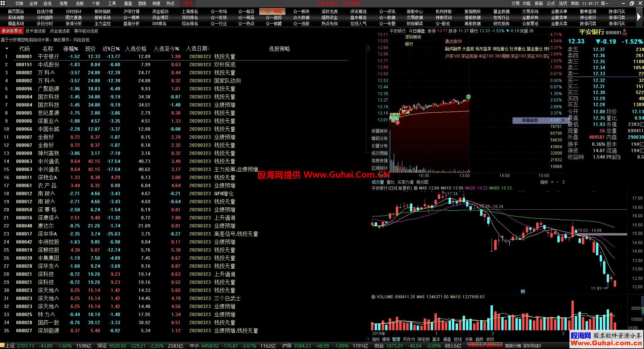This screenshot has height=349, width=644.
Task: Click the 管理 tab below the daily chart
Action: [396, 339]
